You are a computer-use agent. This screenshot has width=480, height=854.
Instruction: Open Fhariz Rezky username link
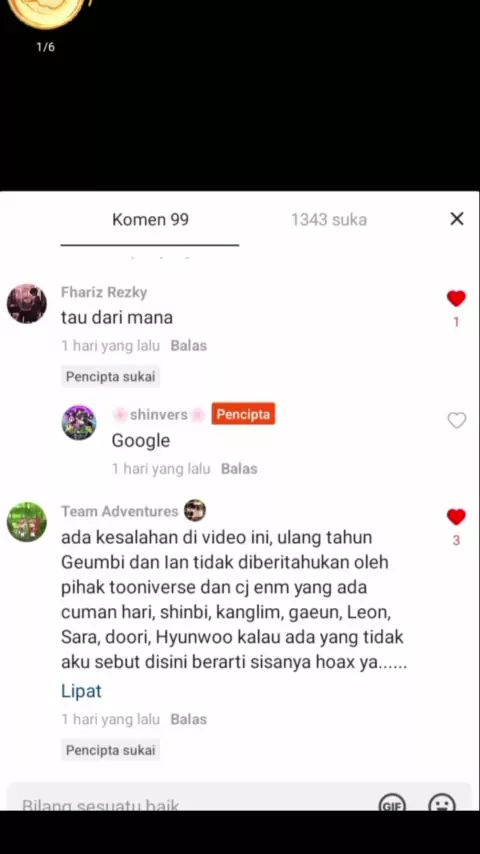coord(104,292)
